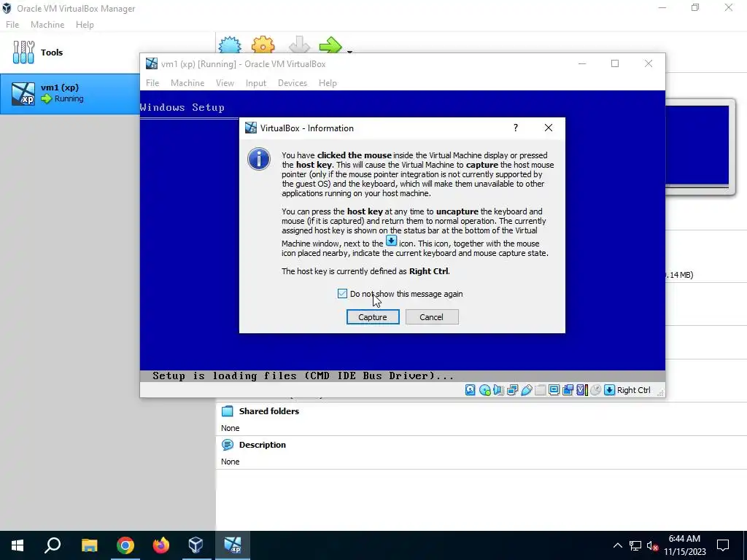Click the Cancel button
Image resolution: width=747 pixels, height=560 pixels.
432,317
